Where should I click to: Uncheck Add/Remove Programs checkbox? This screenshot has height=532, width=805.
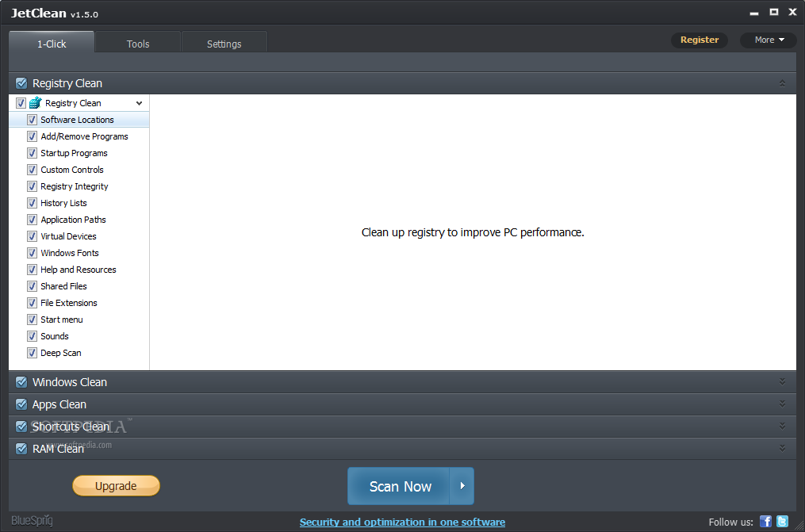pyautogui.click(x=32, y=136)
